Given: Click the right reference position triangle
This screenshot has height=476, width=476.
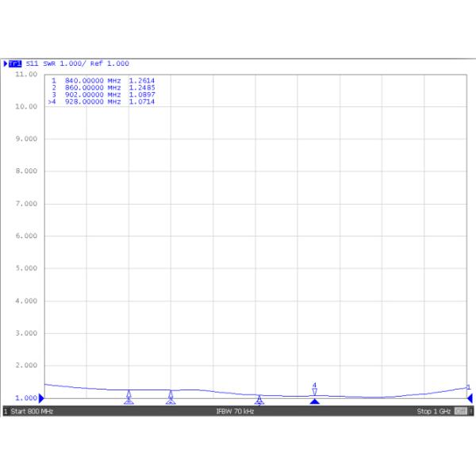Looking at the screenshot, I should click(470, 398).
